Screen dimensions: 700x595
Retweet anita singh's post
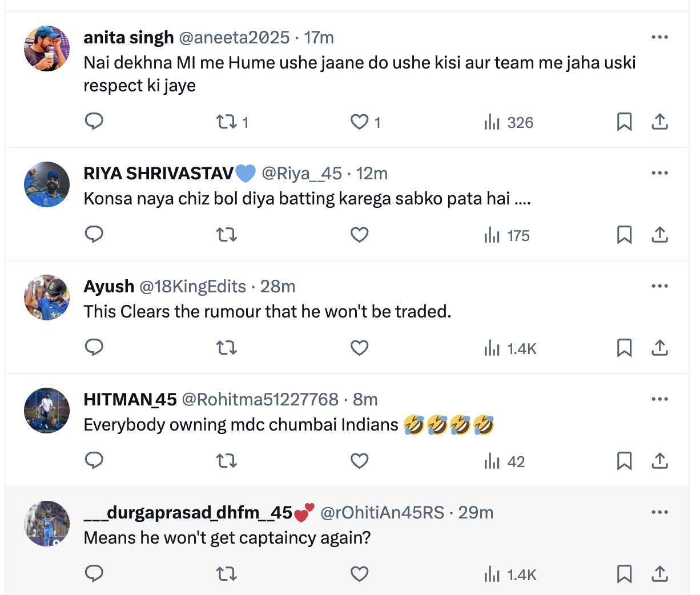coord(227,122)
